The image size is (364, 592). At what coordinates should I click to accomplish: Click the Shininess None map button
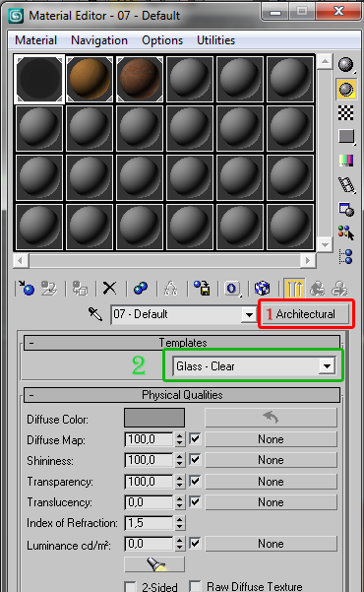point(271,460)
